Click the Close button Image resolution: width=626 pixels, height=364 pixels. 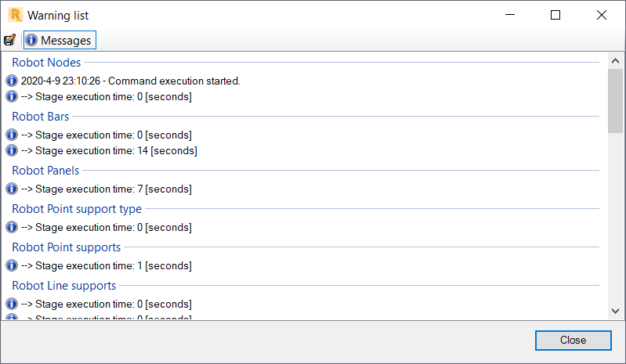click(573, 340)
